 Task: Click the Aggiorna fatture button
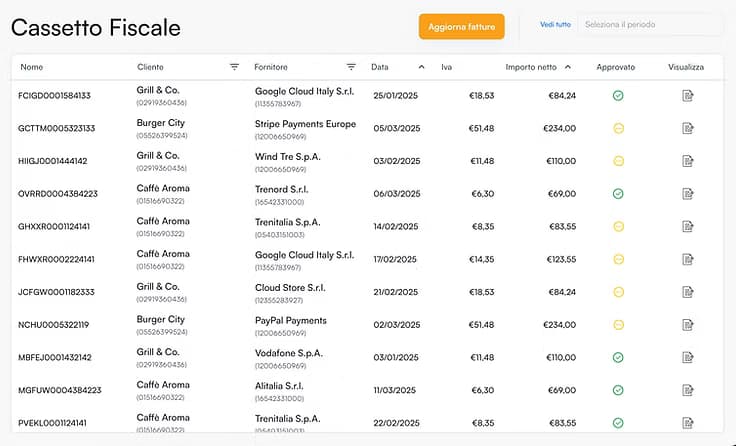[x=461, y=27]
